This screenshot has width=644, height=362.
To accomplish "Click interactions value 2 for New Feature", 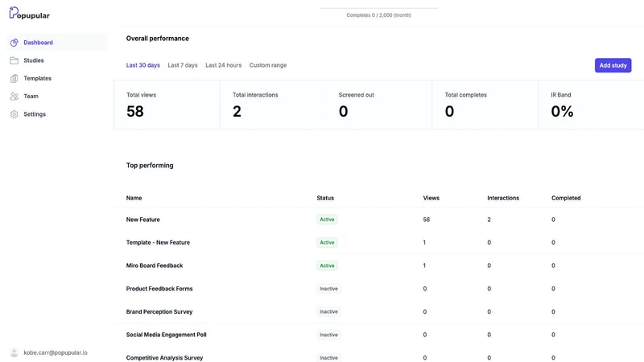I will 489,220.
